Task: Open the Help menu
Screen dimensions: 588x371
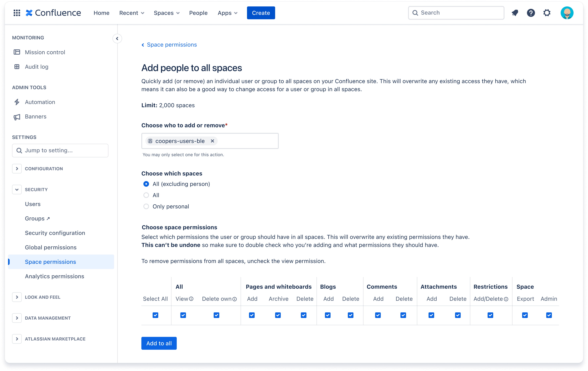Action: 531,13
